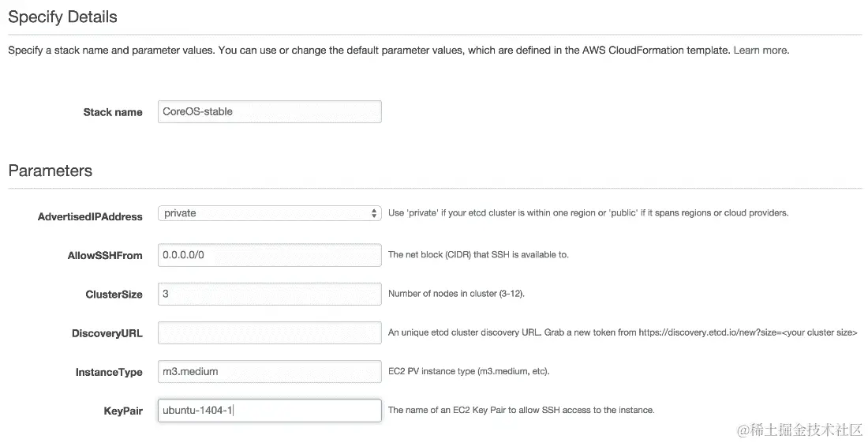Click the EC2 Key Pair description text

[x=521, y=410]
